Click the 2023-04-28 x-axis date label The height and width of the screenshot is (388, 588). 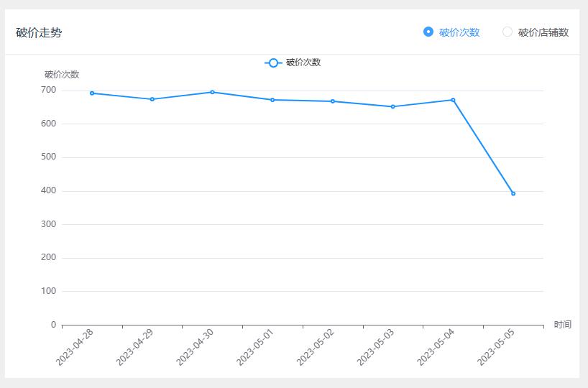pyautogui.click(x=75, y=348)
